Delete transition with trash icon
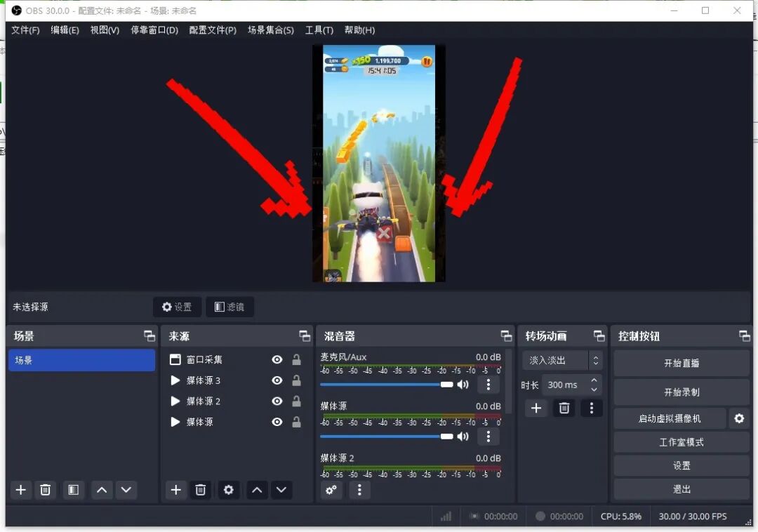The image size is (758, 532). tap(564, 408)
